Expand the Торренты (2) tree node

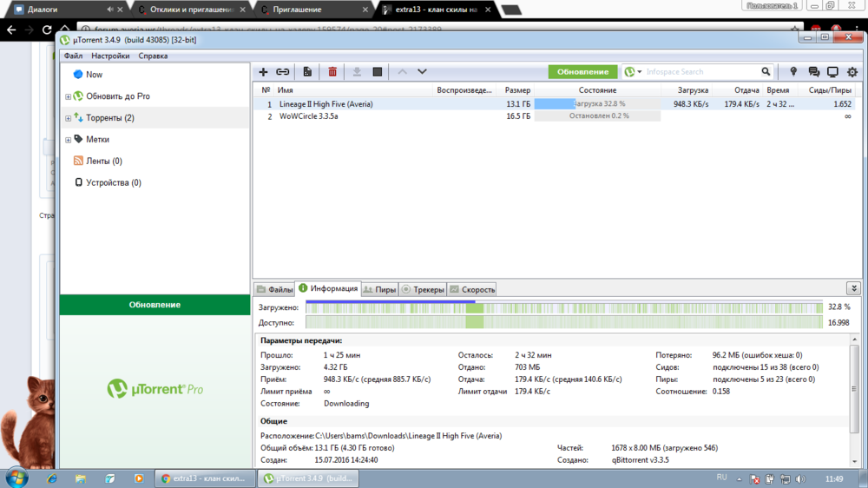point(68,118)
